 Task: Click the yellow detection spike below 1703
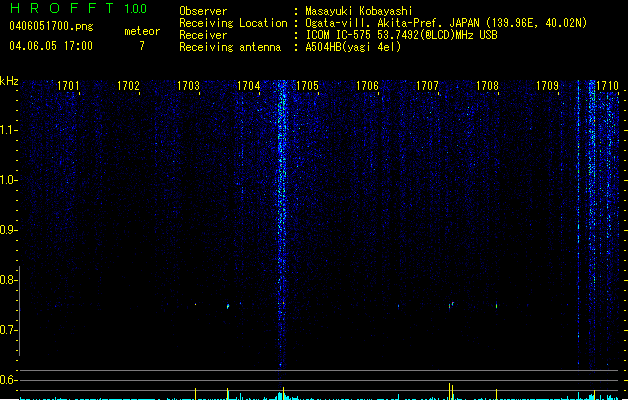[x=195, y=394]
